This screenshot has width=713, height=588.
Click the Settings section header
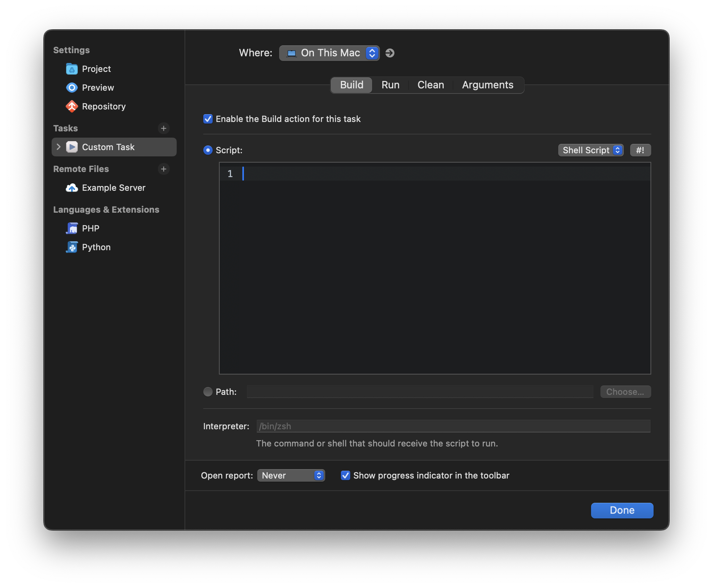click(x=72, y=50)
